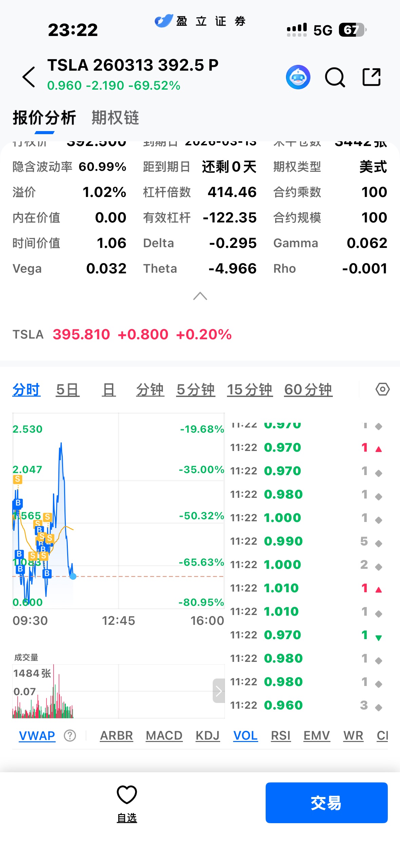Add to watchlist with heart icon

click(127, 803)
